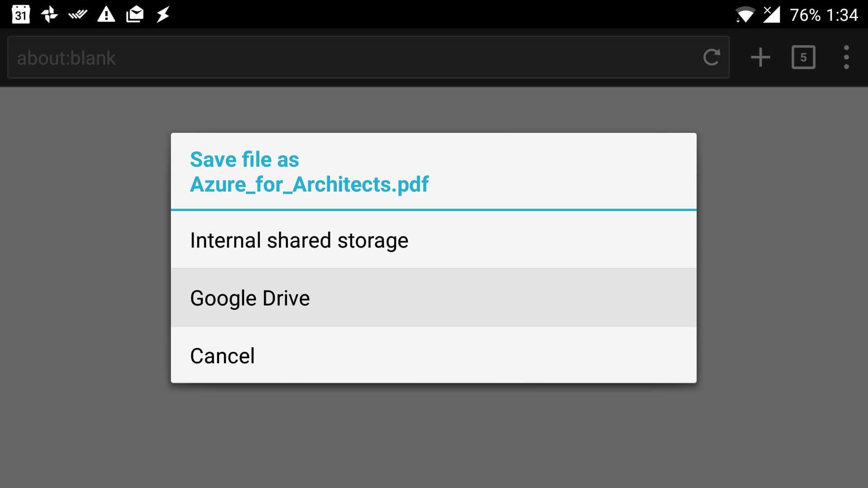868x488 pixels.
Task: Choose Google Drive as the save location
Action: [x=434, y=298]
